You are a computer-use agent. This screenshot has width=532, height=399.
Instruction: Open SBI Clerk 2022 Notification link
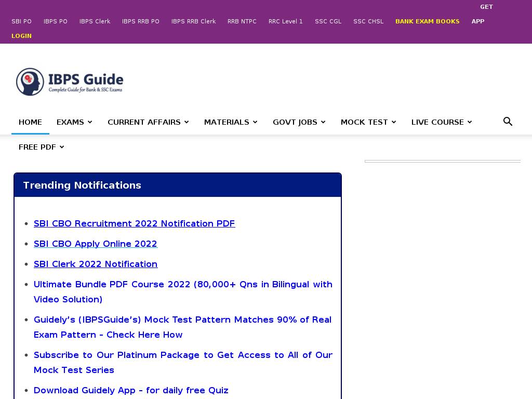96,264
